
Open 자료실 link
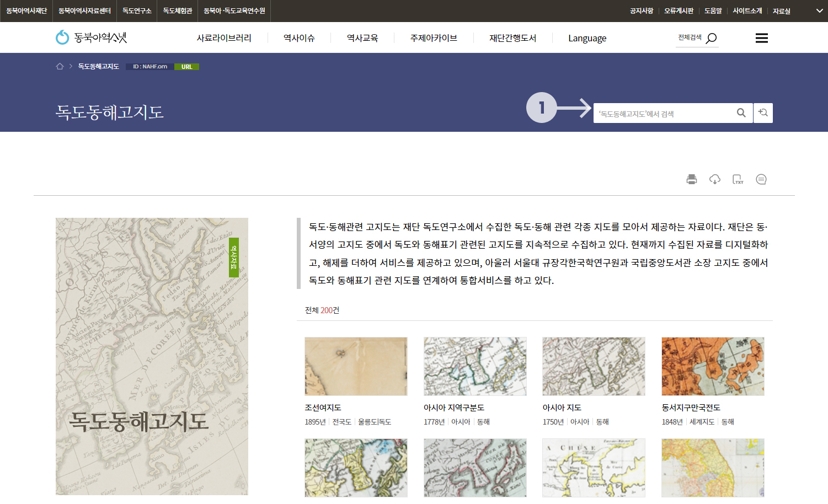782,11
